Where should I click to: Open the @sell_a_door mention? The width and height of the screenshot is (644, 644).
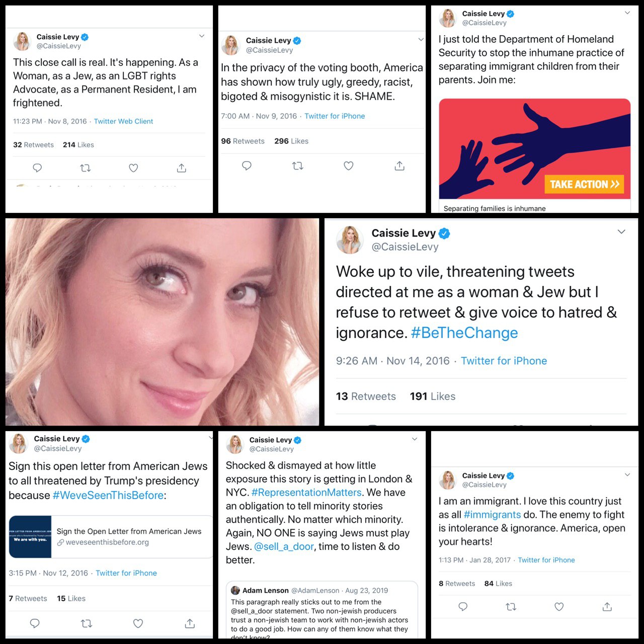click(x=284, y=546)
